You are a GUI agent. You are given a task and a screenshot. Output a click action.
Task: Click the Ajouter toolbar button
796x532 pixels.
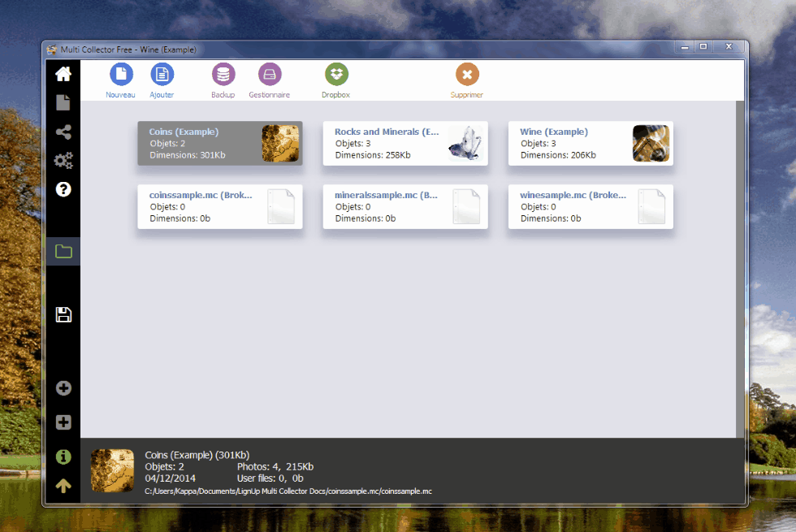[x=162, y=80]
